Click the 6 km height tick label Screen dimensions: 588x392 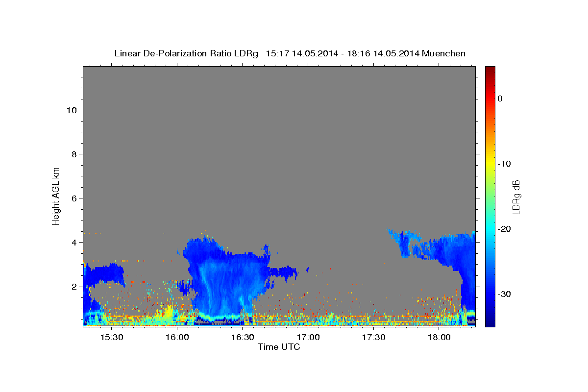(x=73, y=198)
